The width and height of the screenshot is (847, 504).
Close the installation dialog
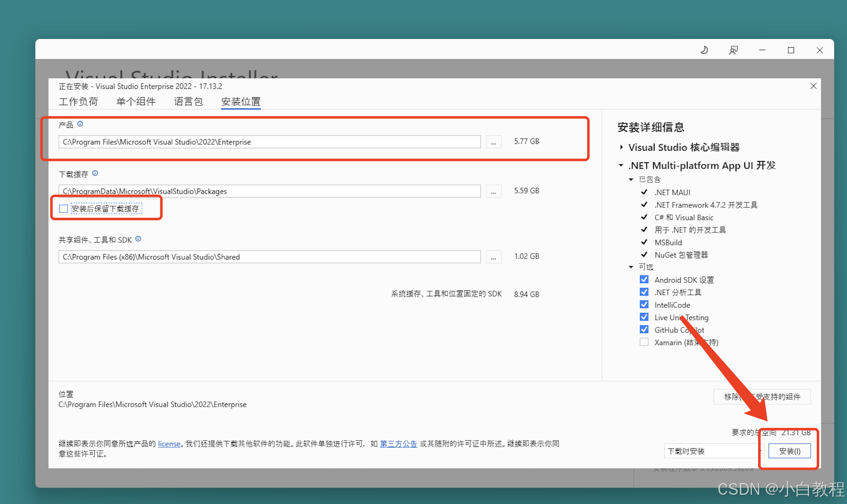click(813, 86)
